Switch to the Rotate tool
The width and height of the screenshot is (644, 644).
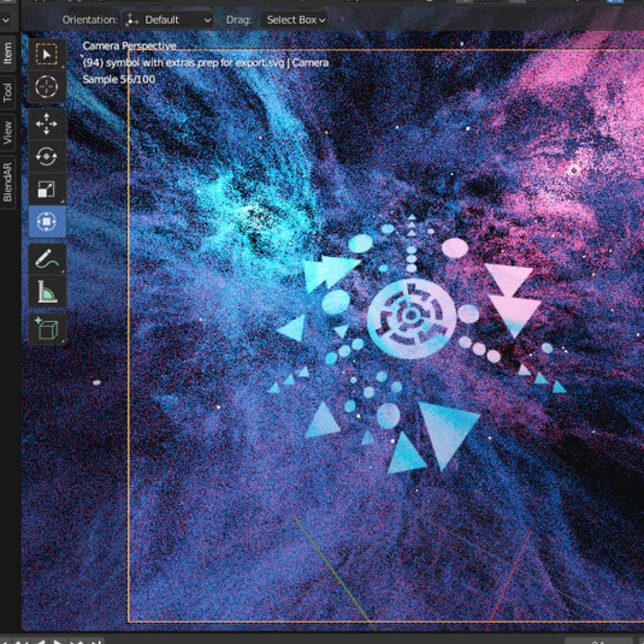click(46, 156)
